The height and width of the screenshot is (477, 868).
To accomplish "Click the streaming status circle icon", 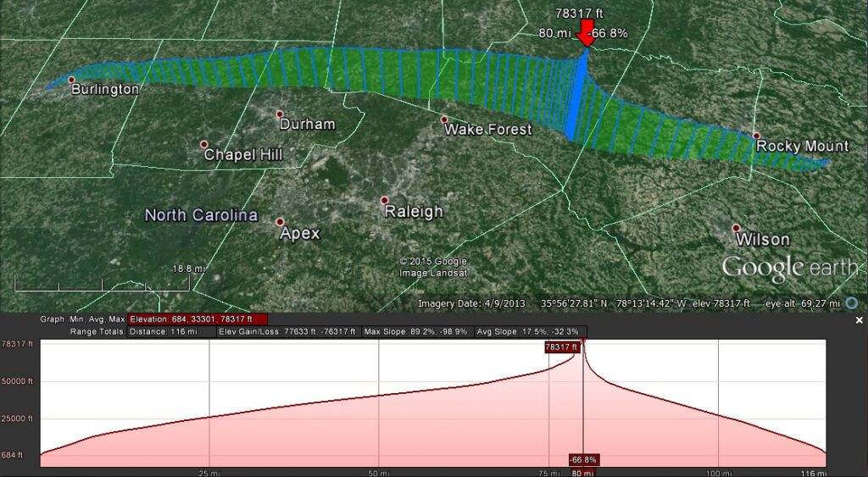I will coord(851,303).
